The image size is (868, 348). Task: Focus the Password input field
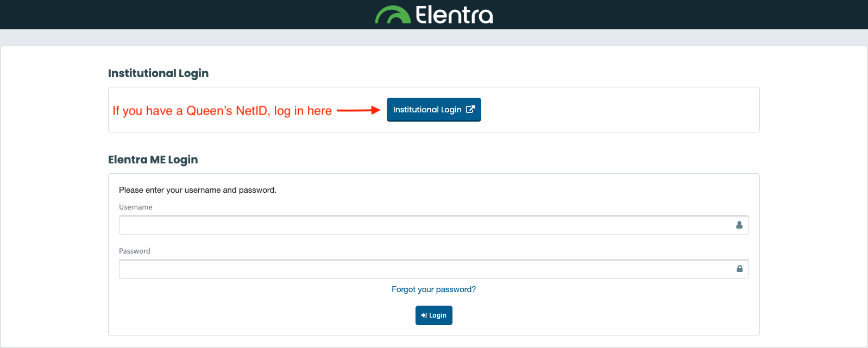click(434, 269)
